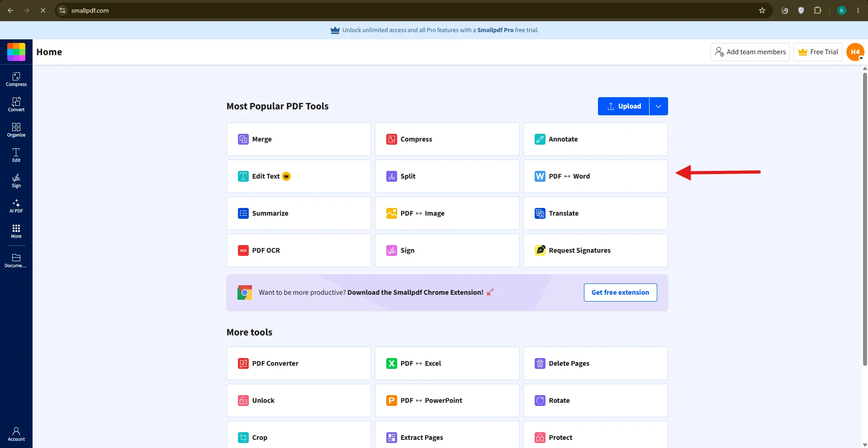The image size is (868, 448).
Task: Click Get free extension
Action: coord(621,292)
